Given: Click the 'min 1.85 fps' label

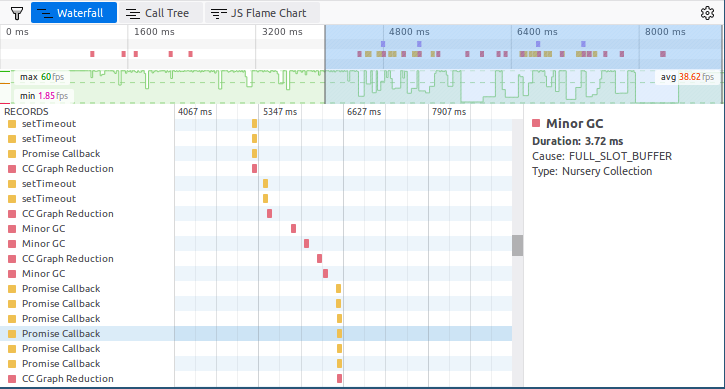Looking at the screenshot, I should tap(43, 96).
